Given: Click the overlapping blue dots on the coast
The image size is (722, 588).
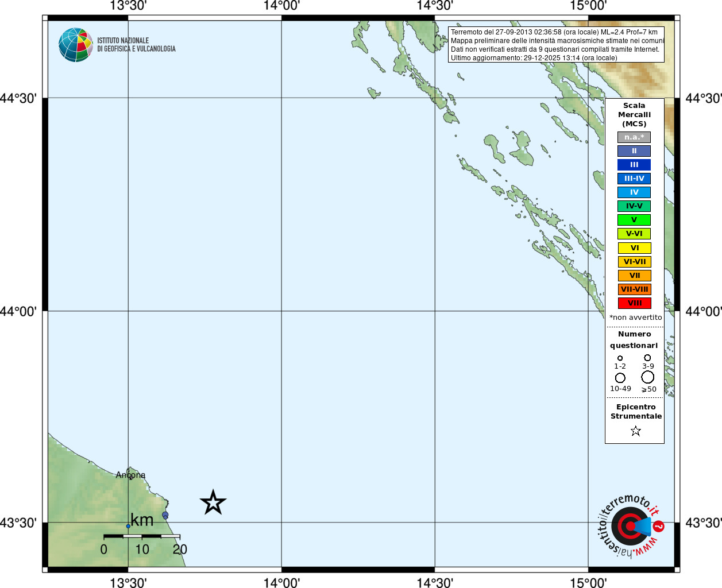Looking at the screenshot, I should [x=165, y=516].
